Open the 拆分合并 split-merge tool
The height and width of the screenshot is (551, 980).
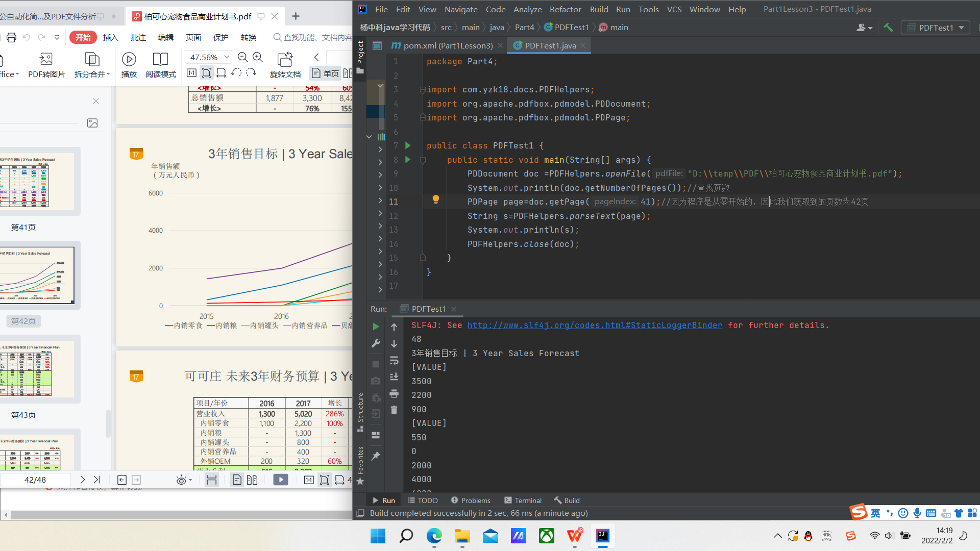[91, 64]
